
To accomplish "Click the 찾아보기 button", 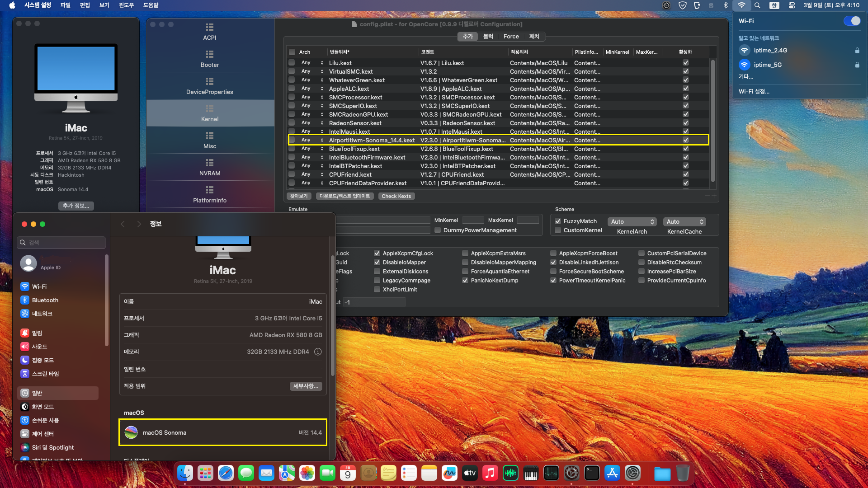I will pos(299,196).
